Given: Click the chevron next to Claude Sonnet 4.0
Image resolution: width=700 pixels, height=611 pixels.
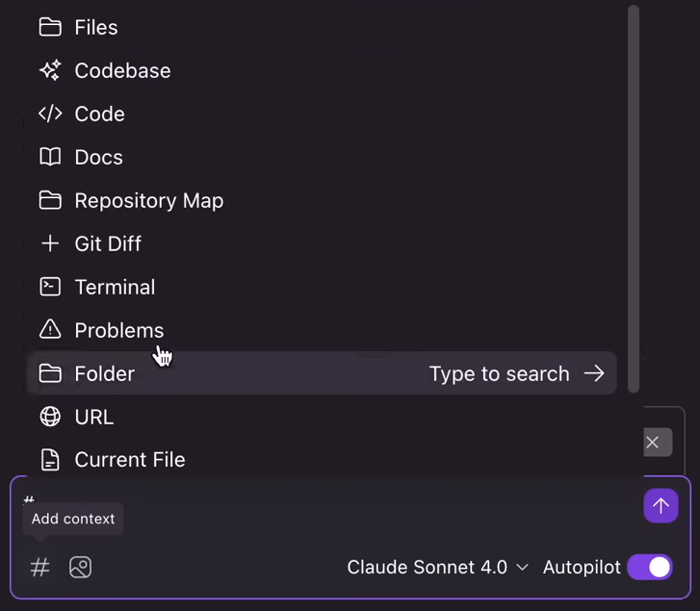Looking at the screenshot, I should click(x=522, y=568).
